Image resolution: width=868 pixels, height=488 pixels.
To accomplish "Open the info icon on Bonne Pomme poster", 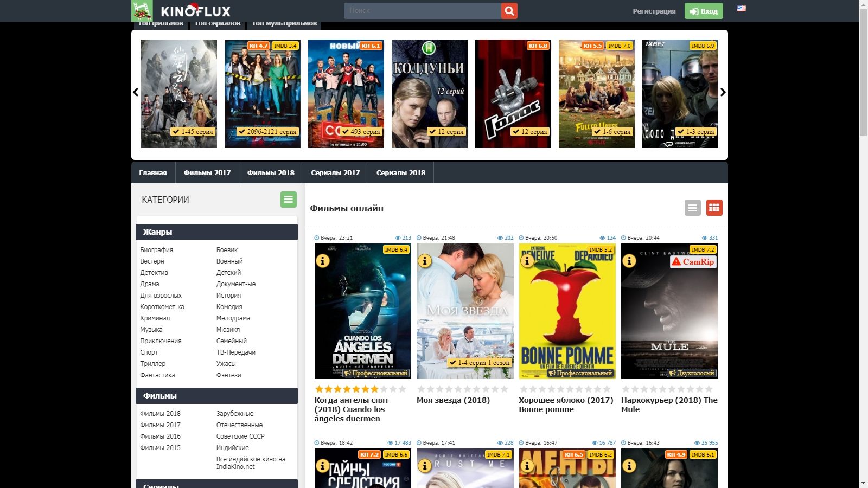I will click(x=527, y=261).
